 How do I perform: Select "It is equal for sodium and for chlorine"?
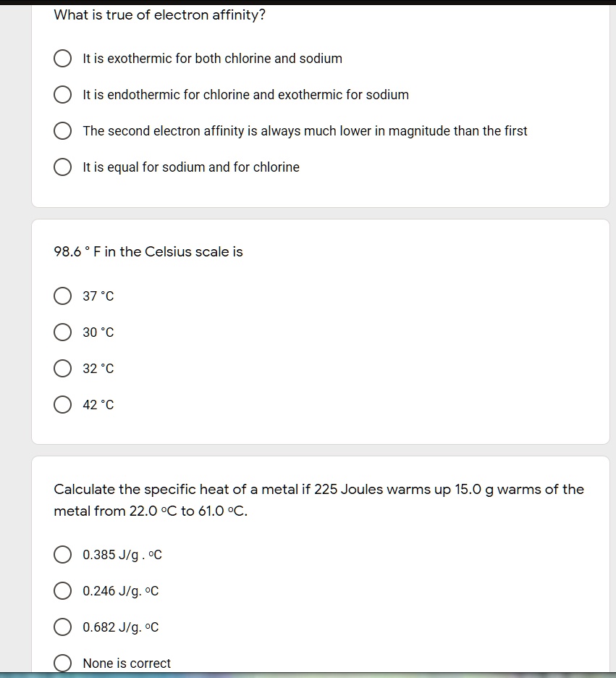(x=63, y=167)
